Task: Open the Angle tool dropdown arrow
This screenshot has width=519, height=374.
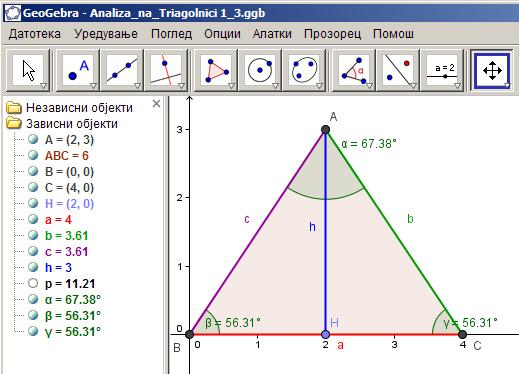Action: coord(369,86)
